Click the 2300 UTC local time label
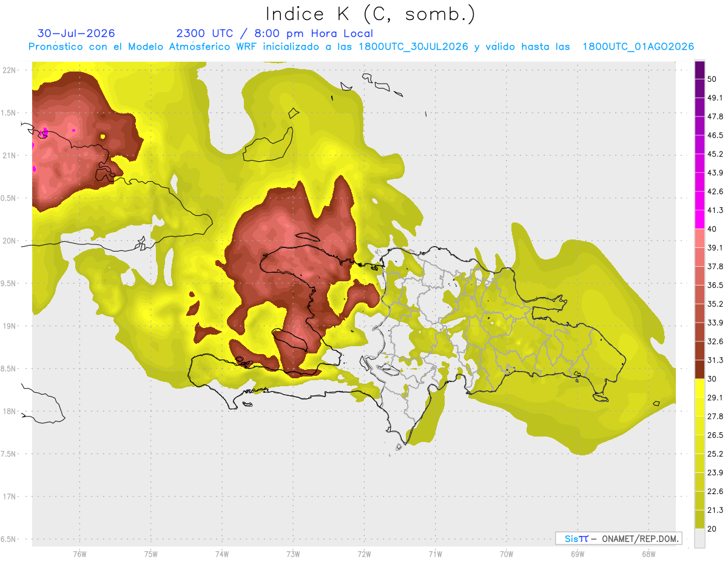The height and width of the screenshot is (562, 728). pyautogui.click(x=275, y=33)
